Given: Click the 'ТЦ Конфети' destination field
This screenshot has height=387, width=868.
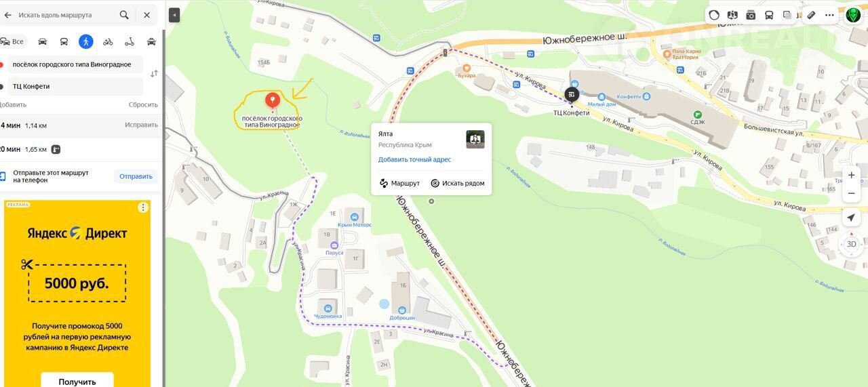Looking at the screenshot, I should 71,86.
